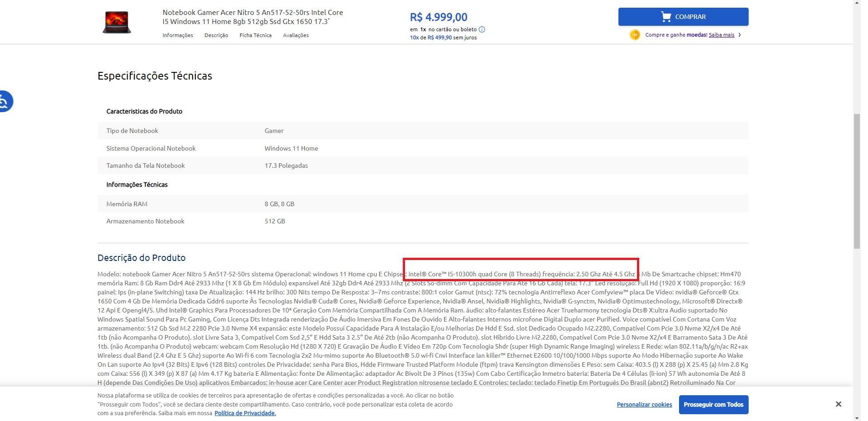Click the Descrição do Produto heading

[x=142, y=258]
